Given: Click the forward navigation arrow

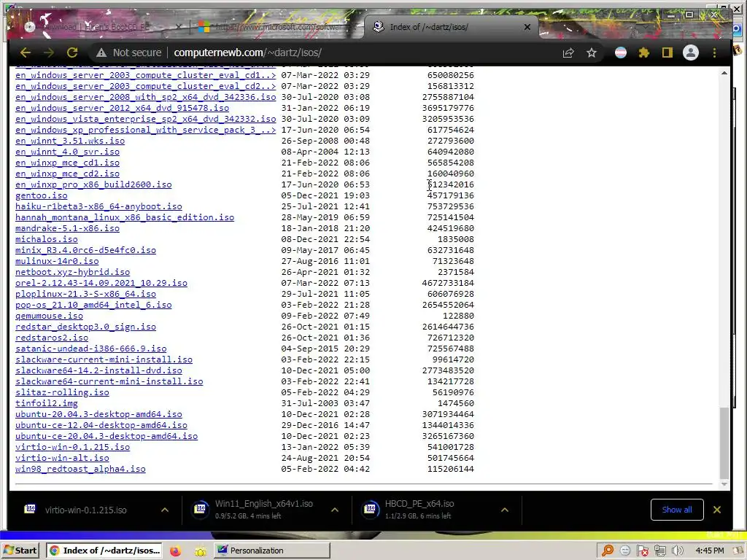Looking at the screenshot, I should [x=49, y=52].
